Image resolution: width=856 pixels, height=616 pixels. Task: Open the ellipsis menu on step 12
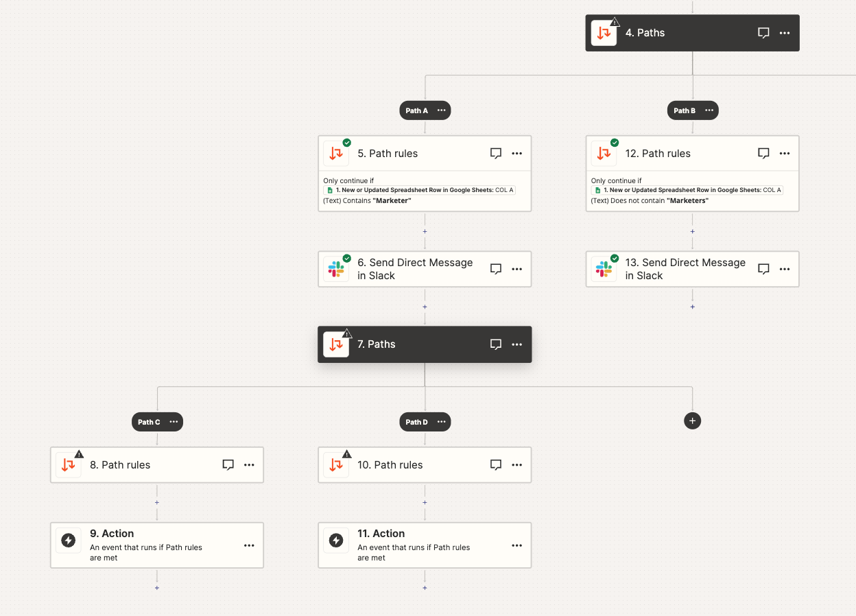tap(784, 153)
